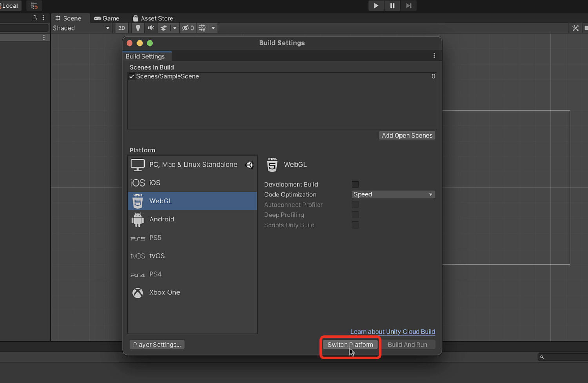Start Play mode with the play button

376,6
